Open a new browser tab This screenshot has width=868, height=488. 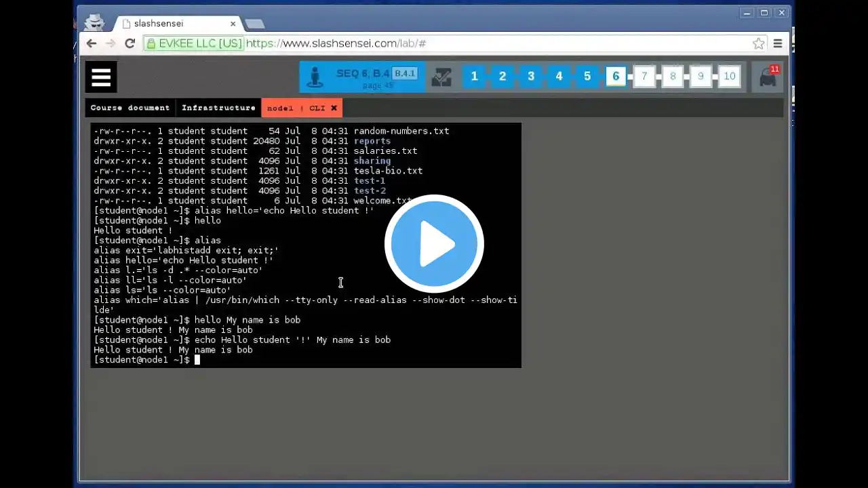(x=254, y=24)
